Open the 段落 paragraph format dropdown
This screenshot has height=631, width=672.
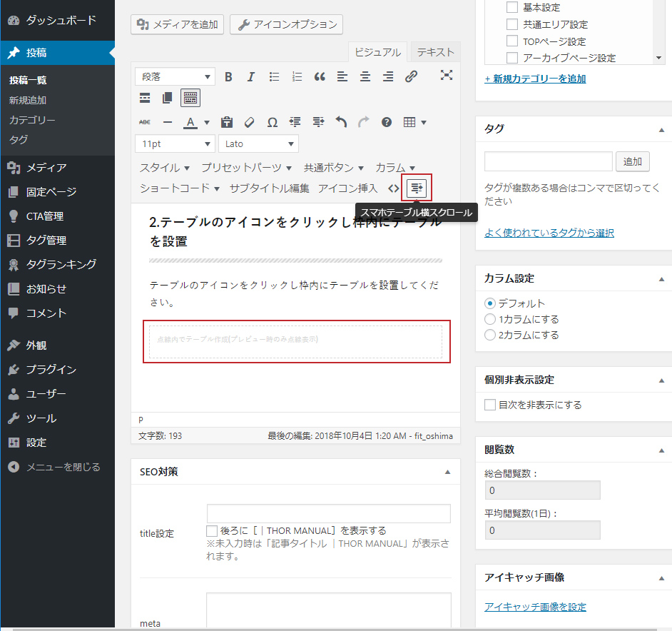pyautogui.click(x=175, y=76)
